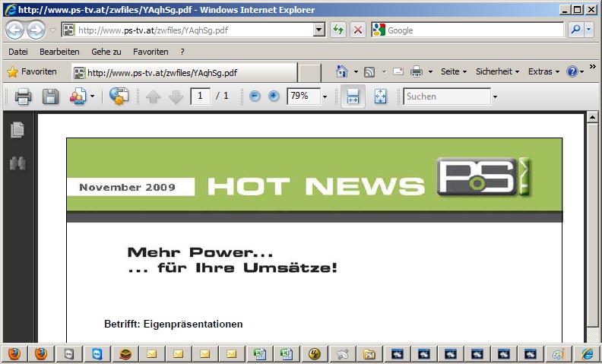Expand the Home icon dropdown arrow
This screenshot has width=602, height=364.
(x=356, y=71)
